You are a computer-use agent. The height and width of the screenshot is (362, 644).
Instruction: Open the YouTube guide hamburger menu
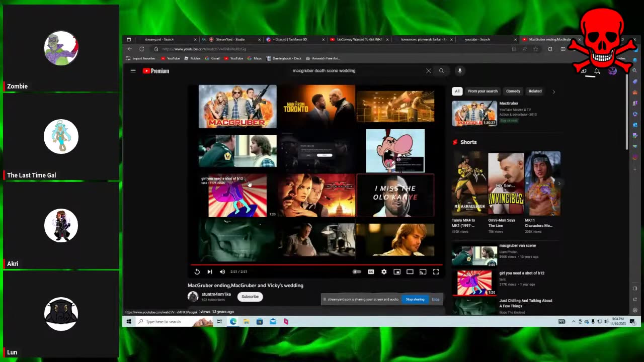coord(133,71)
